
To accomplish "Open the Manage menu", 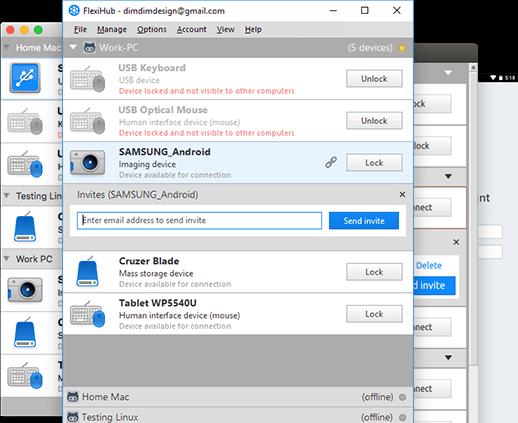I will point(112,29).
